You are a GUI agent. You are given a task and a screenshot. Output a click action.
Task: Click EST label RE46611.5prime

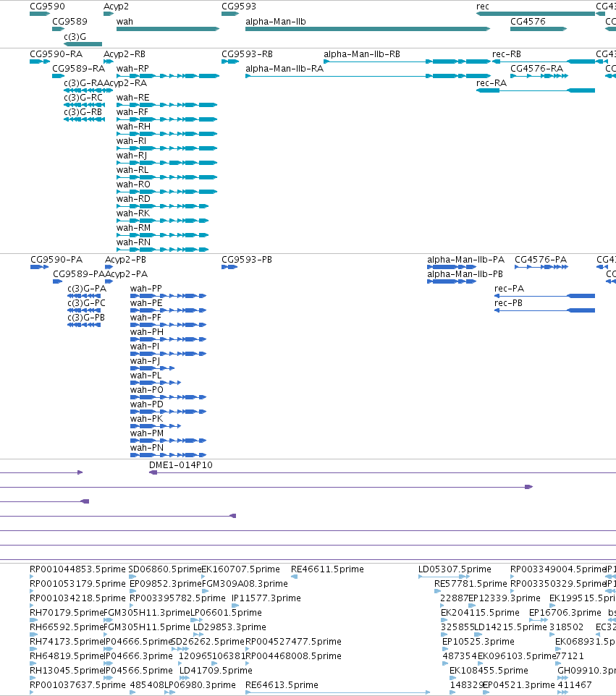click(x=327, y=569)
